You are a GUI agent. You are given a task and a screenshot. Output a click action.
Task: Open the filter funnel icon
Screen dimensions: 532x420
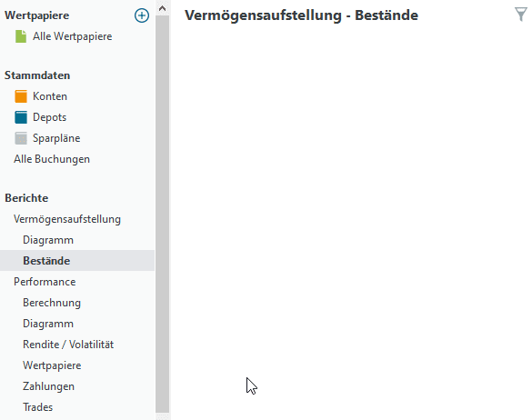pyautogui.click(x=521, y=15)
